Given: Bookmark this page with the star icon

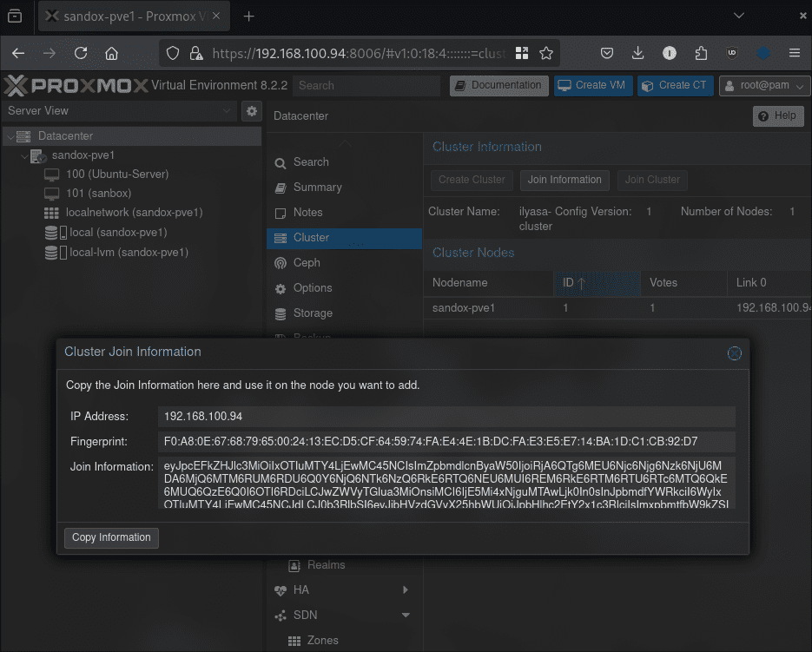Looking at the screenshot, I should (x=546, y=53).
